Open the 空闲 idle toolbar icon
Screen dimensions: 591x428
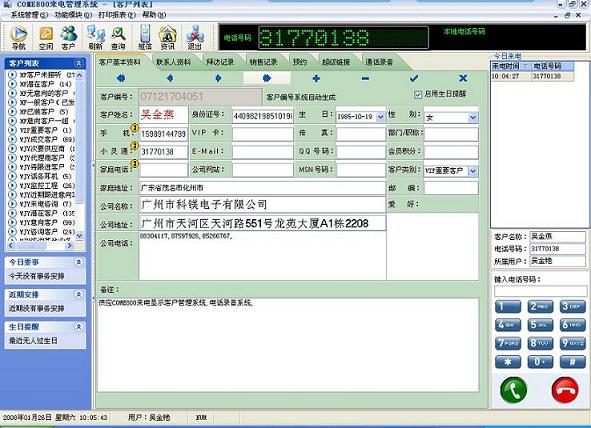click(46, 38)
